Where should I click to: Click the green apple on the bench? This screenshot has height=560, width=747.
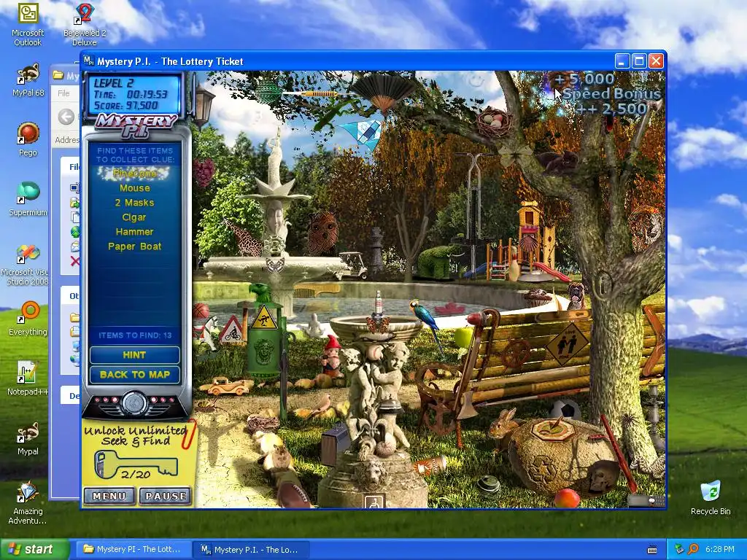click(461, 337)
